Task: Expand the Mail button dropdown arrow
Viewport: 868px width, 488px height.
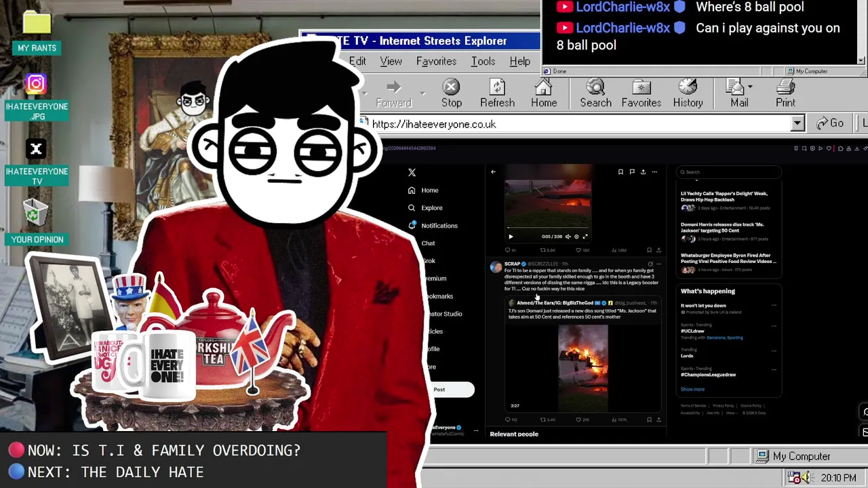Action: point(750,87)
